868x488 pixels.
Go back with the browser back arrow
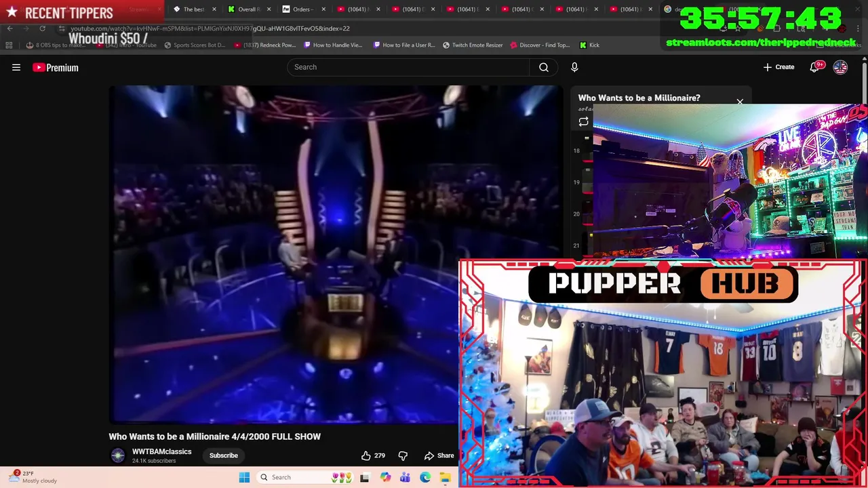pos(10,28)
